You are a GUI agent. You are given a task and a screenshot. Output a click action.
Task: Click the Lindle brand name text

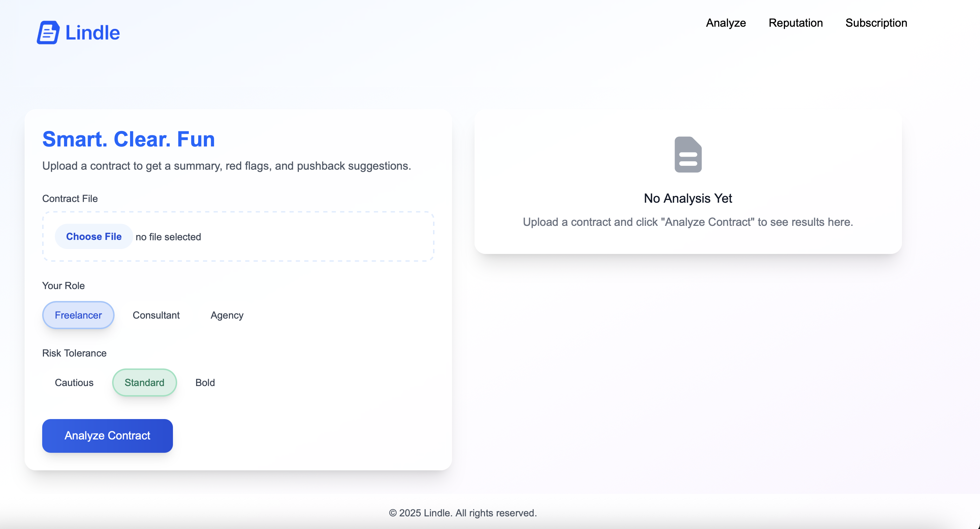[x=92, y=33]
